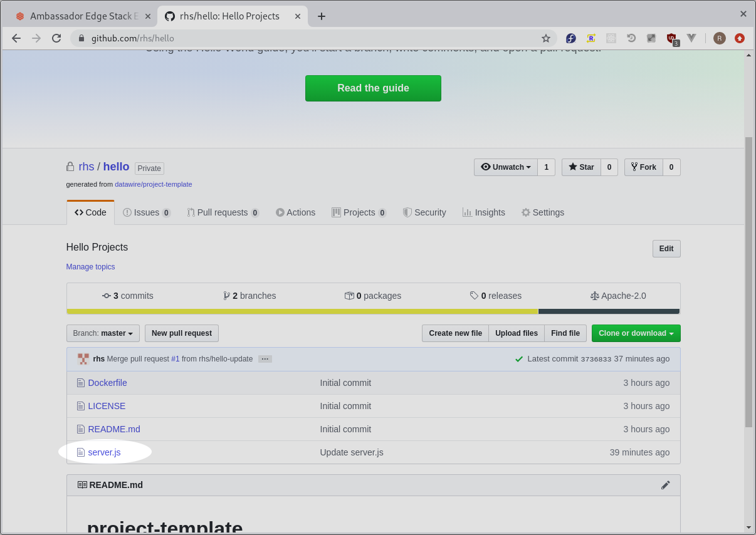
Task: Open pull request #1 link
Action: point(176,359)
